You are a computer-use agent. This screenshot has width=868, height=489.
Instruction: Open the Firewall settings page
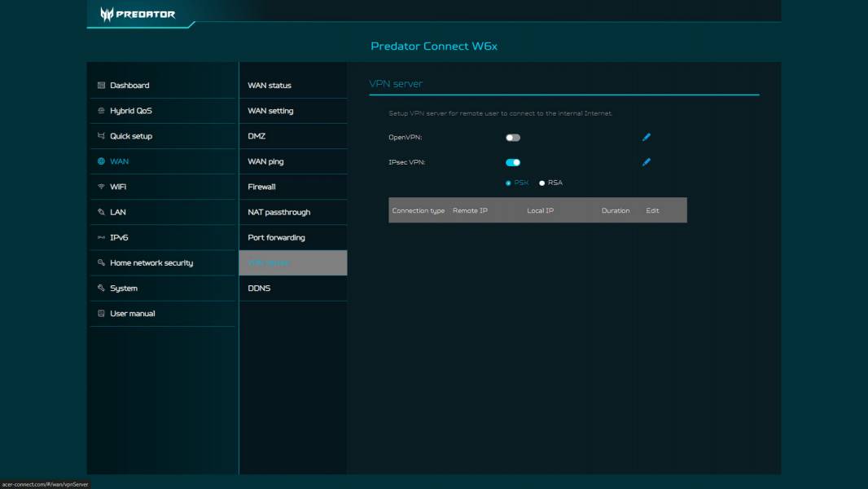click(262, 187)
